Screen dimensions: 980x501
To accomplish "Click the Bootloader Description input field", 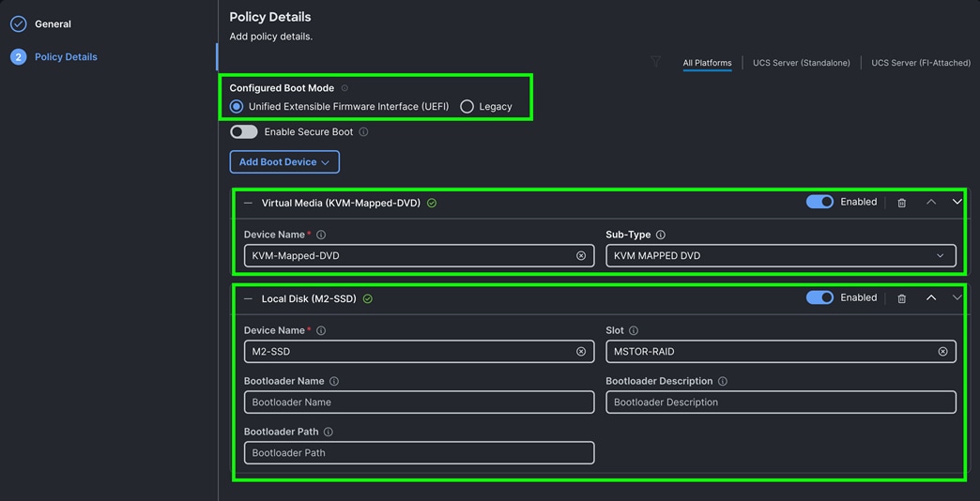I will point(781,402).
